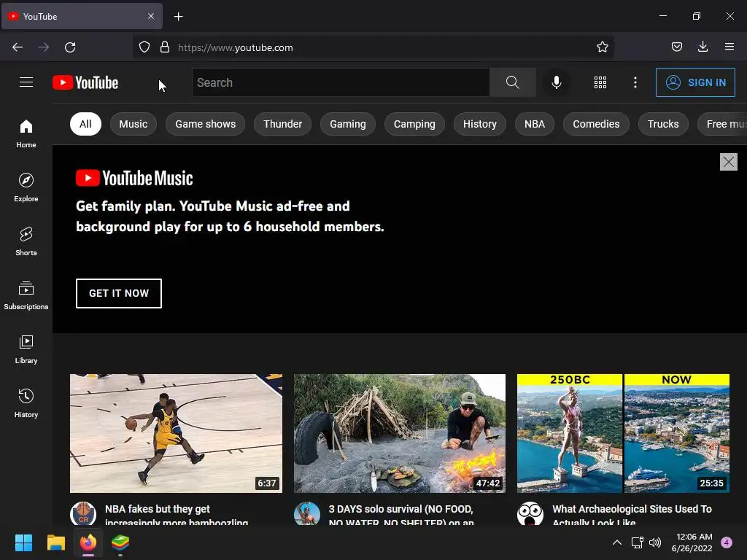747x560 pixels.
Task: Start voice search with the microphone
Action: coord(556,82)
